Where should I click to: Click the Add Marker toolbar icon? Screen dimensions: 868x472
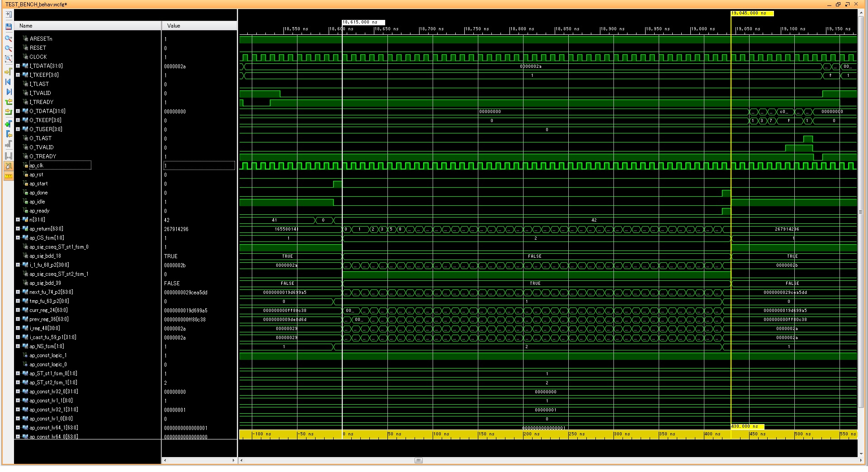click(8, 123)
